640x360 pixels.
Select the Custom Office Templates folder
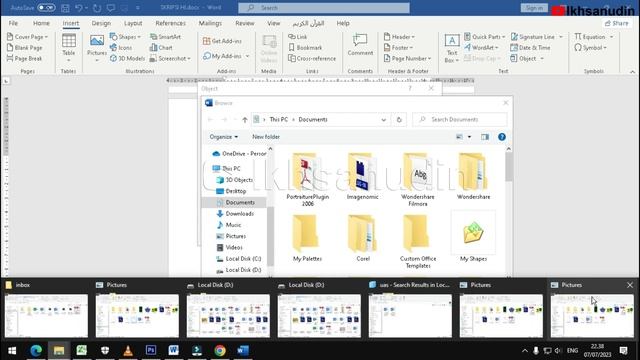(418, 241)
